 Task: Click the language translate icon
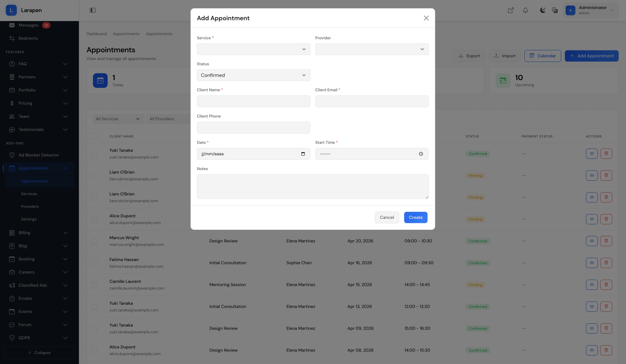[554, 10]
